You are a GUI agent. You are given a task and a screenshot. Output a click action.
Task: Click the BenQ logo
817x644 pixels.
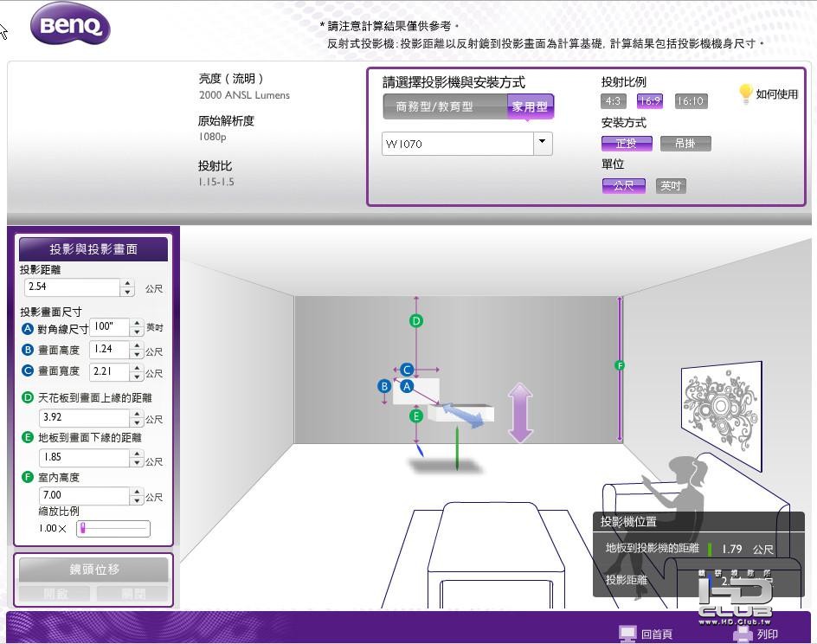70,24
